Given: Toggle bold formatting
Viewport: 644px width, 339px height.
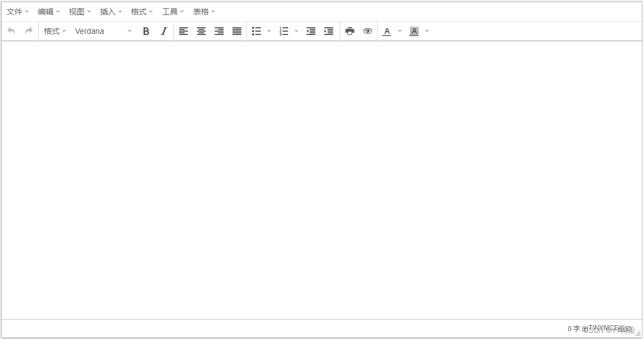Looking at the screenshot, I should click(x=146, y=31).
